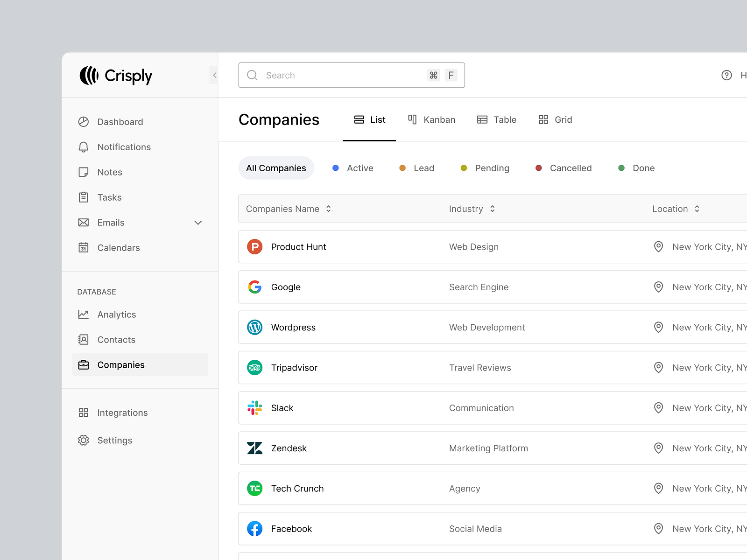Click the Notifications bell icon
This screenshot has width=747, height=560.
click(84, 147)
